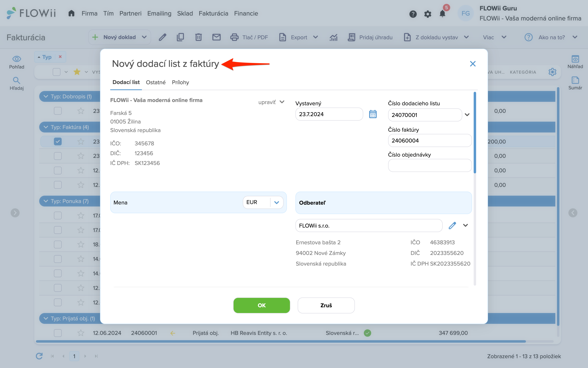The image size is (588, 368).
Task: Click the copy document toolbar icon
Action: (x=180, y=37)
